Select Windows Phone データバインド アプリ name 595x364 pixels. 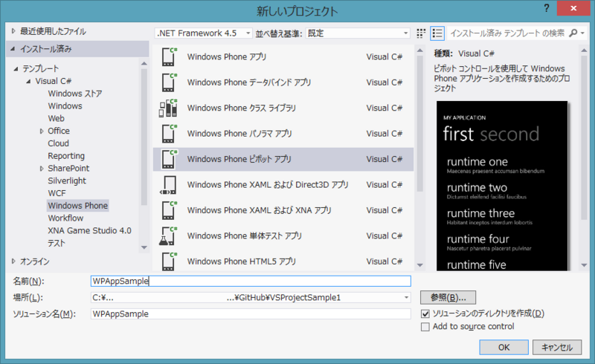coord(249,82)
